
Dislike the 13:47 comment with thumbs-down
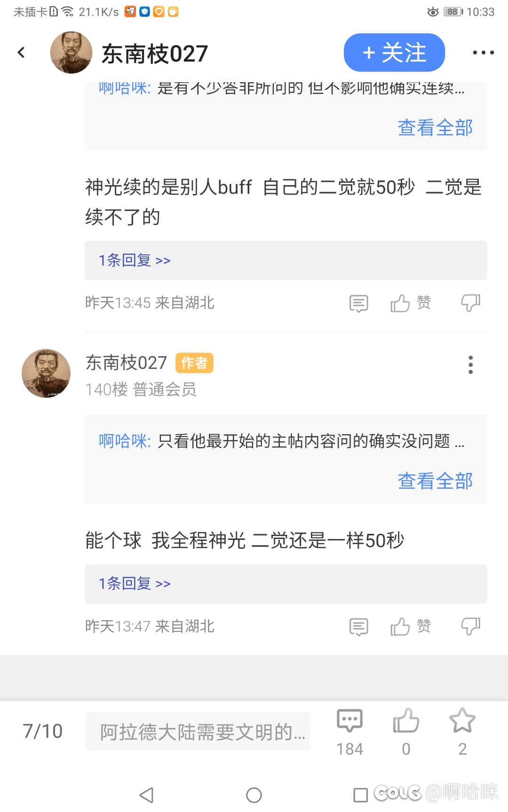tap(470, 626)
